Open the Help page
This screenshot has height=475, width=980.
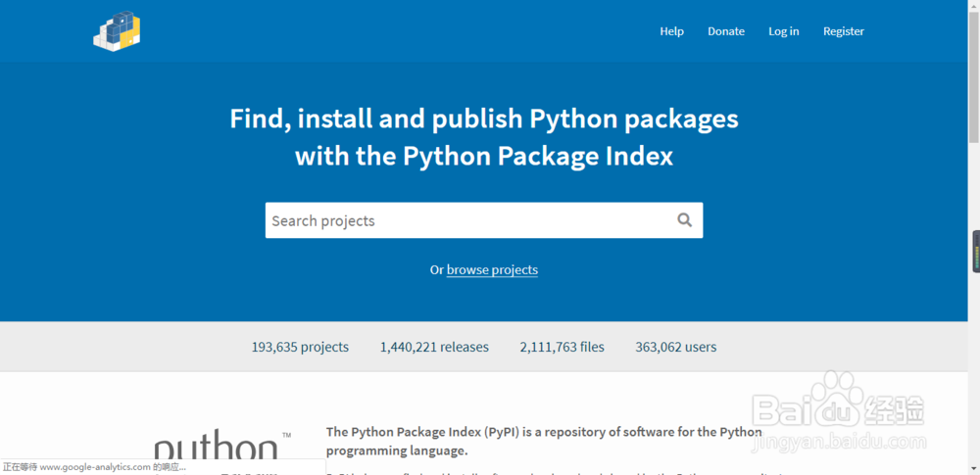672,31
